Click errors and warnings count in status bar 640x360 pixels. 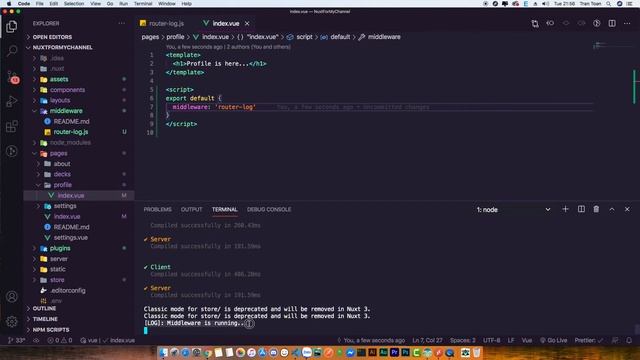pyautogui.click(x=60, y=340)
